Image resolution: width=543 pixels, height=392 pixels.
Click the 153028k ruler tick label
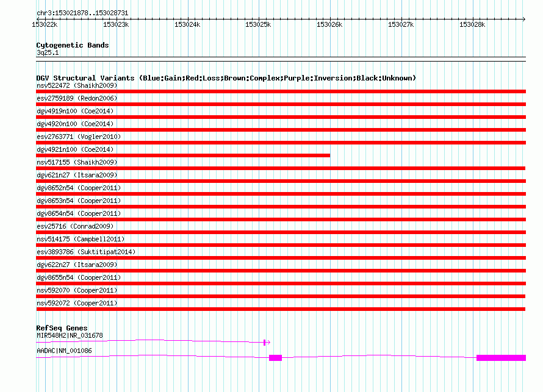(x=472, y=24)
